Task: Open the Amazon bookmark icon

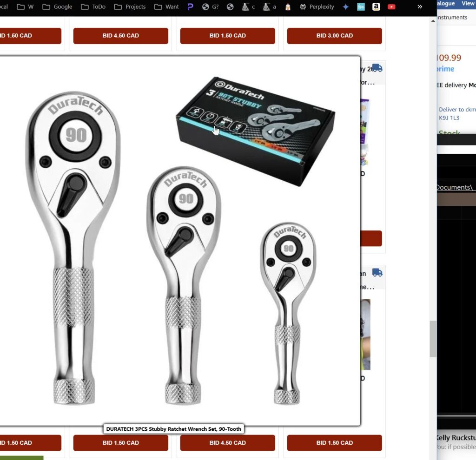Action: (376, 7)
